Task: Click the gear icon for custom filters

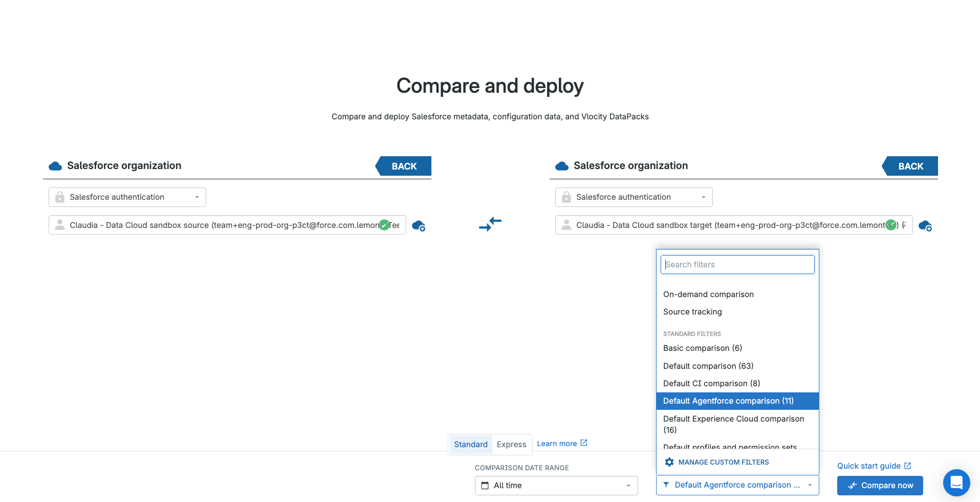Action: click(x=669, y=462)
